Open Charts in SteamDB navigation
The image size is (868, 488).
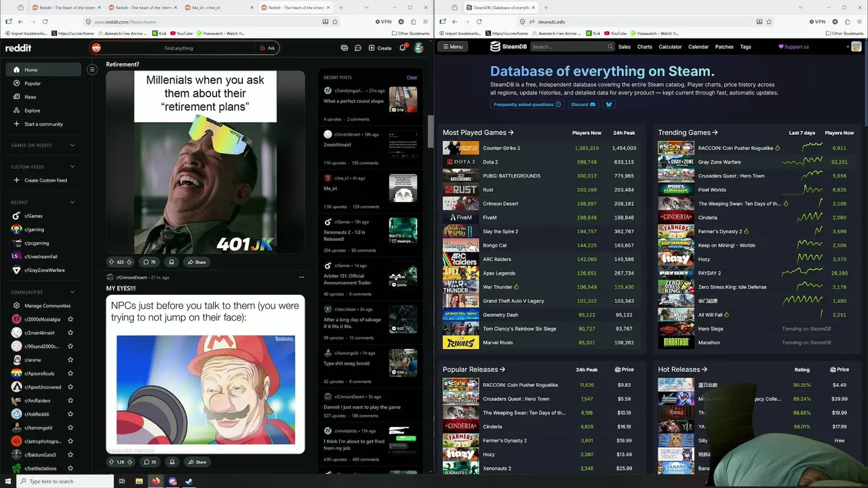[x=645, y=47]
